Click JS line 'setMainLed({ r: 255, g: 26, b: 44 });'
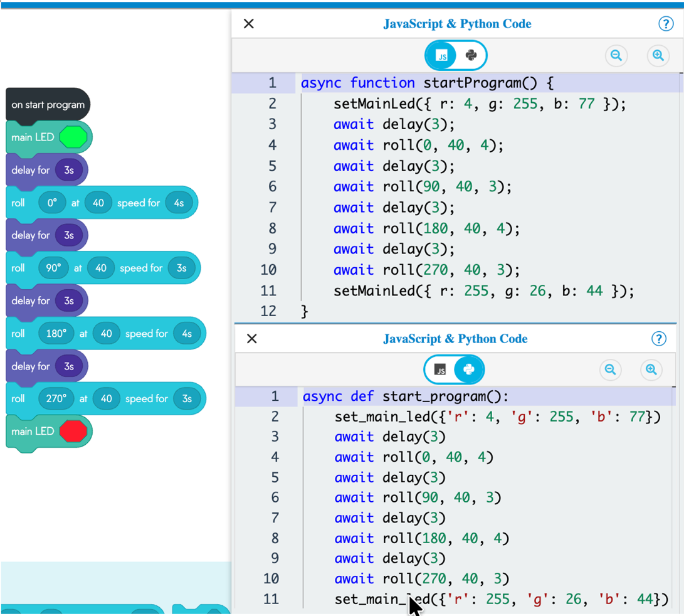This screenshot has height=616, width=684. (484, 291)
